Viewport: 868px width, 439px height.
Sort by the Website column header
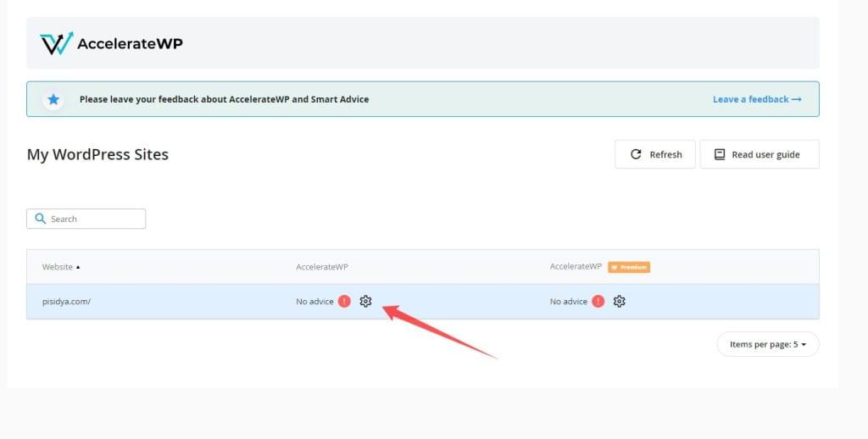pos(61,267)
